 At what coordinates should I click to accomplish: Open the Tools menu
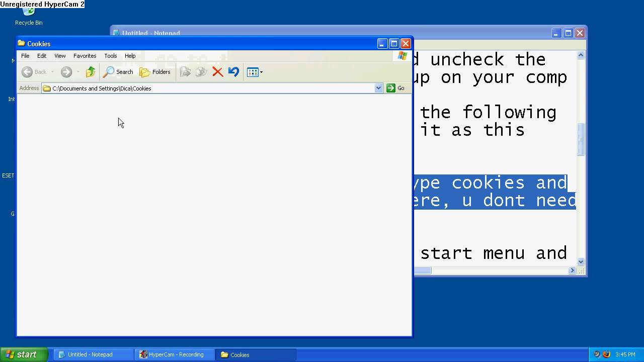coord(111,56)
